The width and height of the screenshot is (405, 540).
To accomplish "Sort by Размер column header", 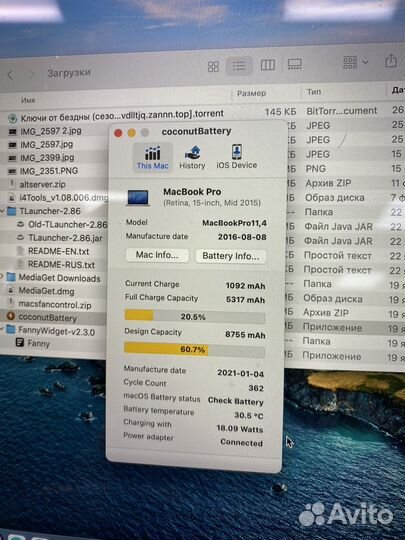I will (251, 93).
